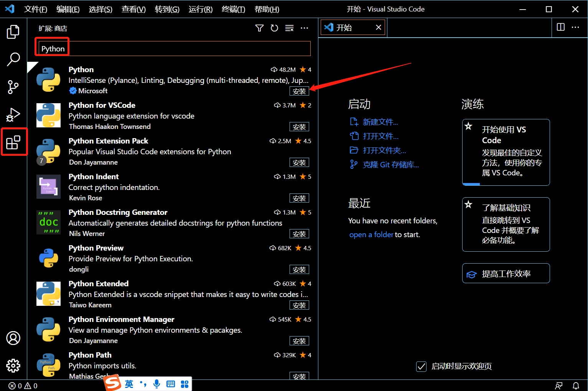The height and width of the screenshot is (391, 588).
Task: Open the Run and Debug view
Action: [x=13, y=115]
